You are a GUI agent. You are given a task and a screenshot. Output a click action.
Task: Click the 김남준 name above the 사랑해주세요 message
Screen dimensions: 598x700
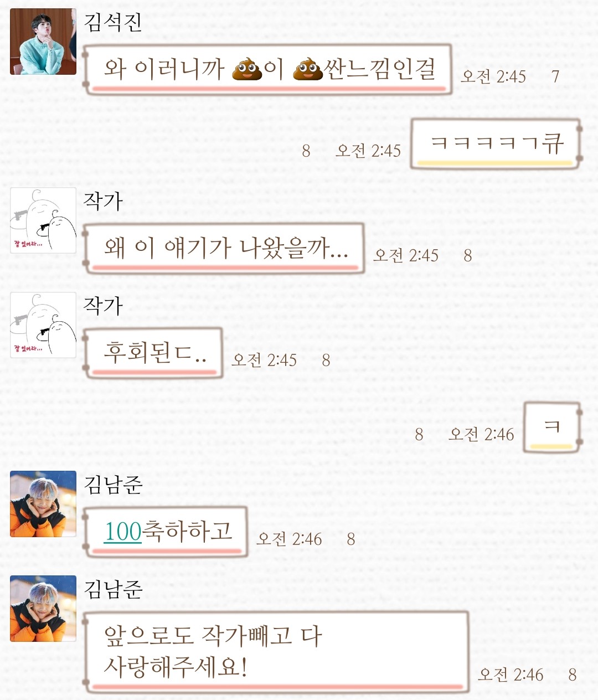113,589
